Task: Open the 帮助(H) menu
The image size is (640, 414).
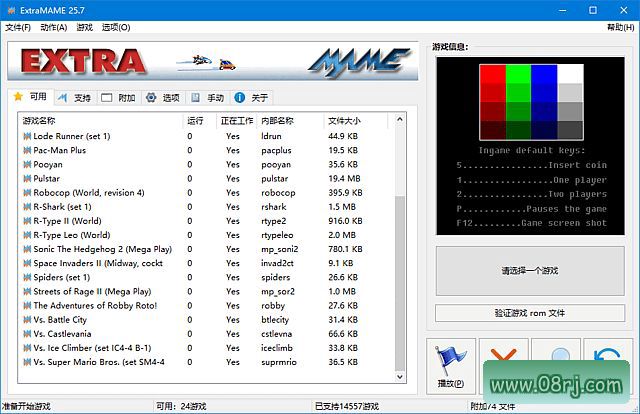Action: (x=620, y=27)
